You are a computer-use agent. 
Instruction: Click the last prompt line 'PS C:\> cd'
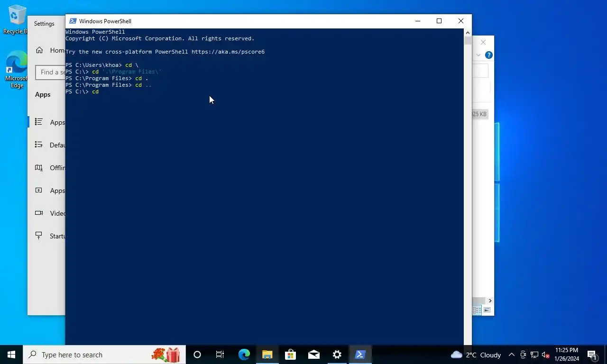(82, 91)
